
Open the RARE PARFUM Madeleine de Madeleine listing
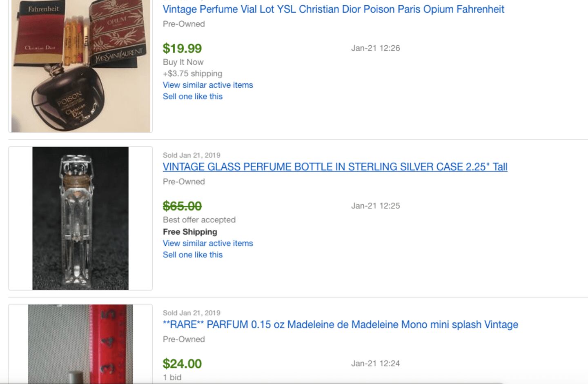340,324
